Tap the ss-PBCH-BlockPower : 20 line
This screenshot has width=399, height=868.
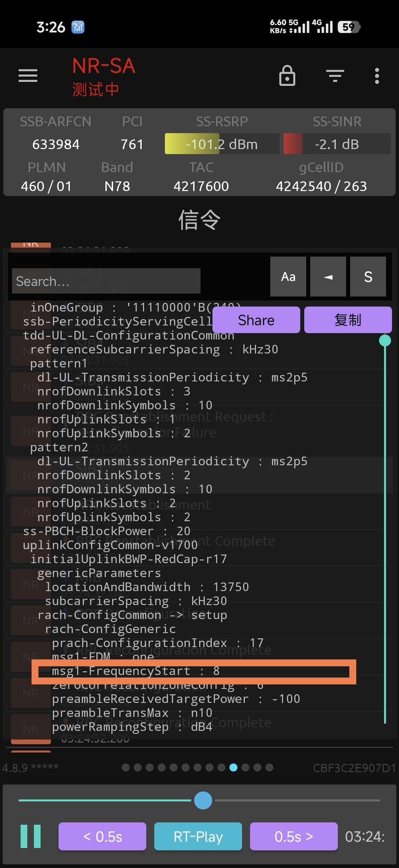coord(107,531)
